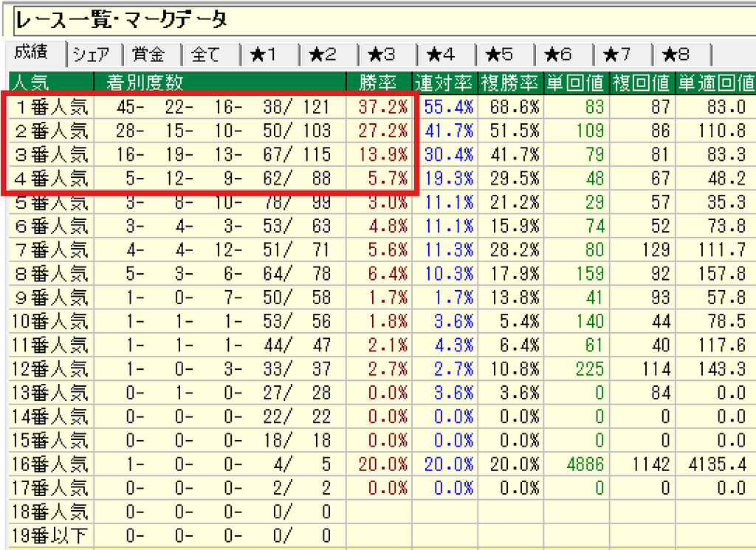Select the ★8 tab

pyautogui.click(x=681, y=55)
